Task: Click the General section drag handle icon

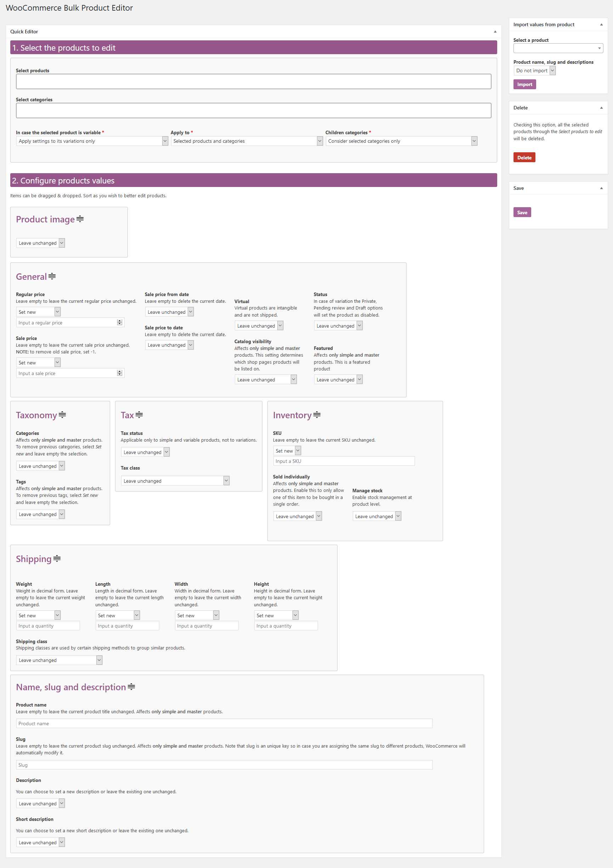Action: (52, 276)
